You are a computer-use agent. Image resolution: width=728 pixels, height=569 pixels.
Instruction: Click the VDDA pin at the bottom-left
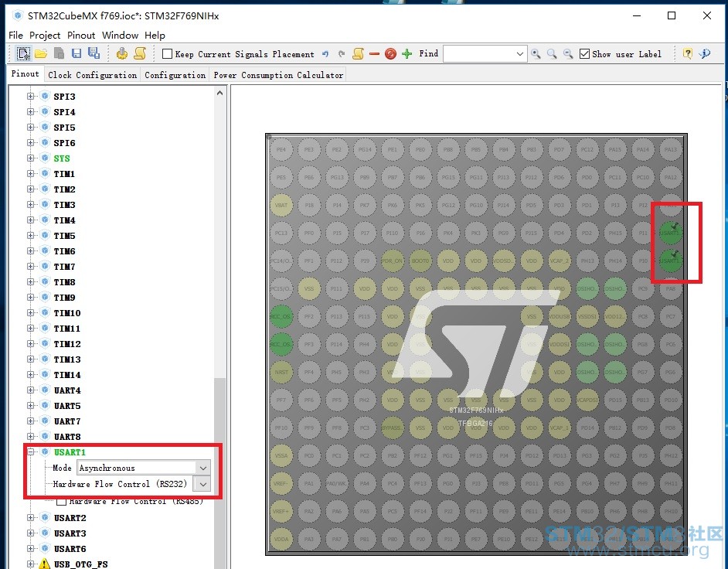(x=281, y=539)
